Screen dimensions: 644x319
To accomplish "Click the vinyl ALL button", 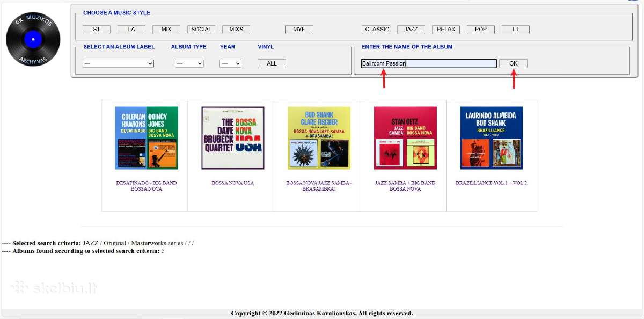I will point(272,63).
